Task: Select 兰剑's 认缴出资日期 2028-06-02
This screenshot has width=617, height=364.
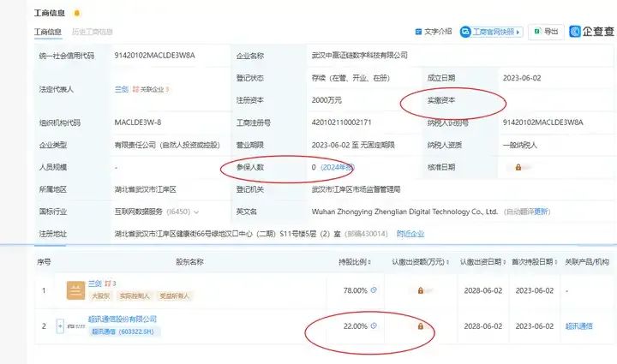Action: [482, 290]
